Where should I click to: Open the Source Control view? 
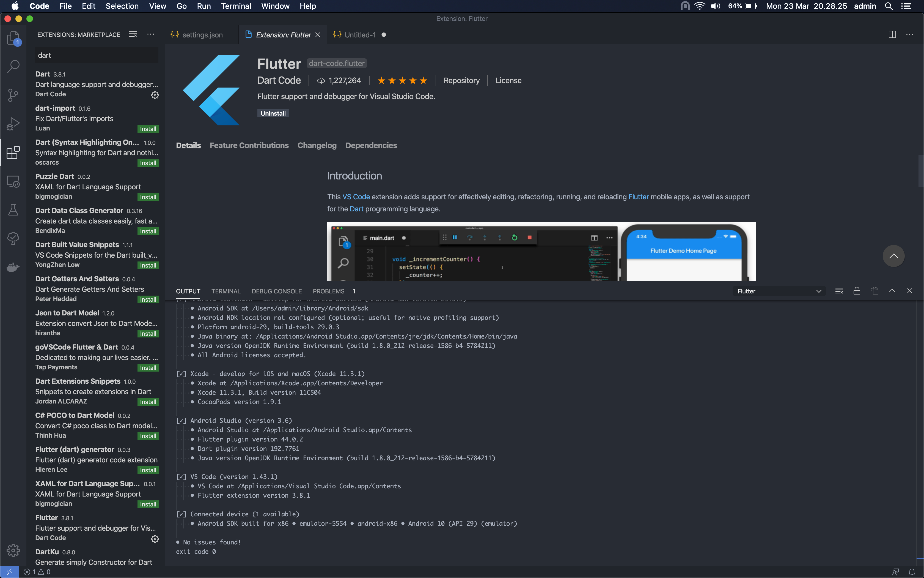coord(13,95)
